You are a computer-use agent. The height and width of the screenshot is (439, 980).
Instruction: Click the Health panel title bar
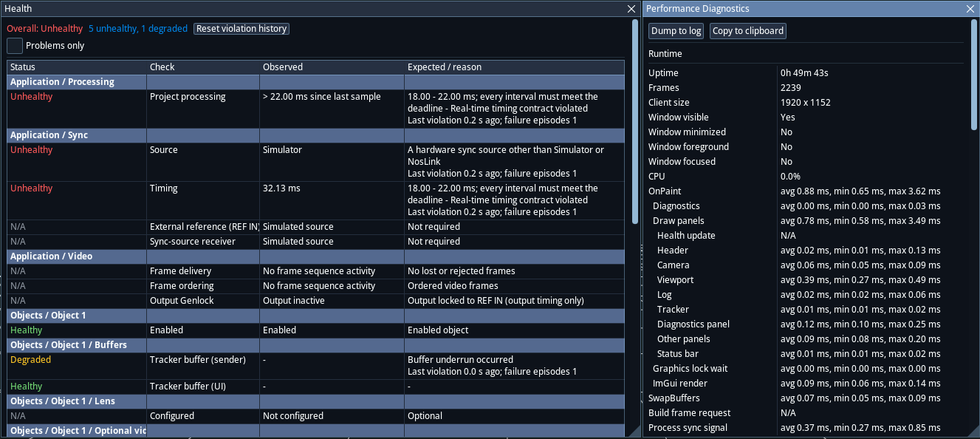314,9
